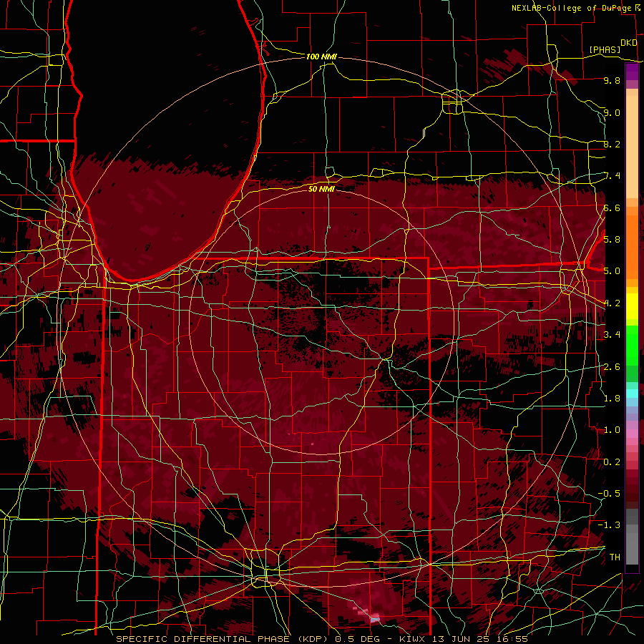Pick the large peach segment of color bar
The height and width of the screenshot is (644, 644).
pos(632,148)
